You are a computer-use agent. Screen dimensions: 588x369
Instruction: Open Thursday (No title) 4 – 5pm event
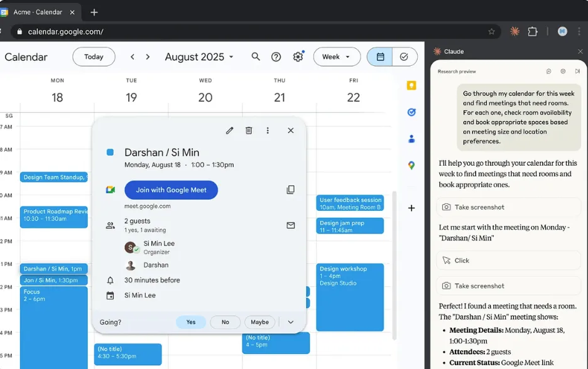[276, 343]
